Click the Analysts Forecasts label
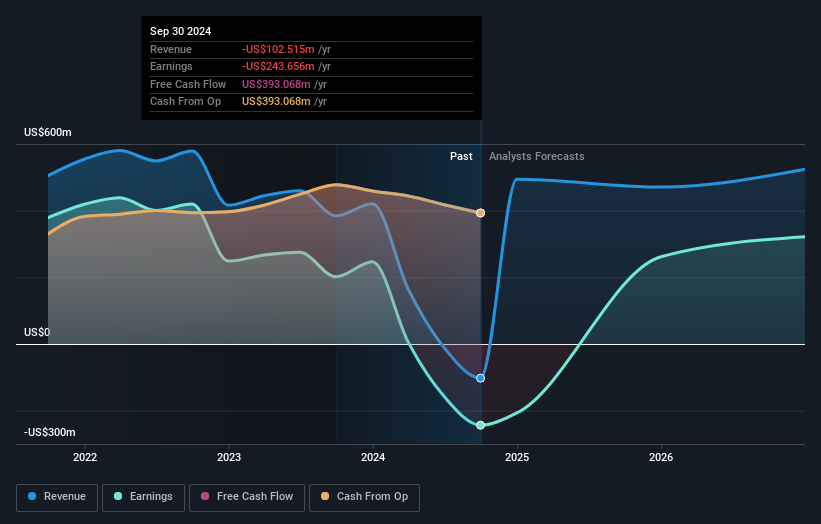The height and width of the screenshot is (524, 821). [537, 156]
